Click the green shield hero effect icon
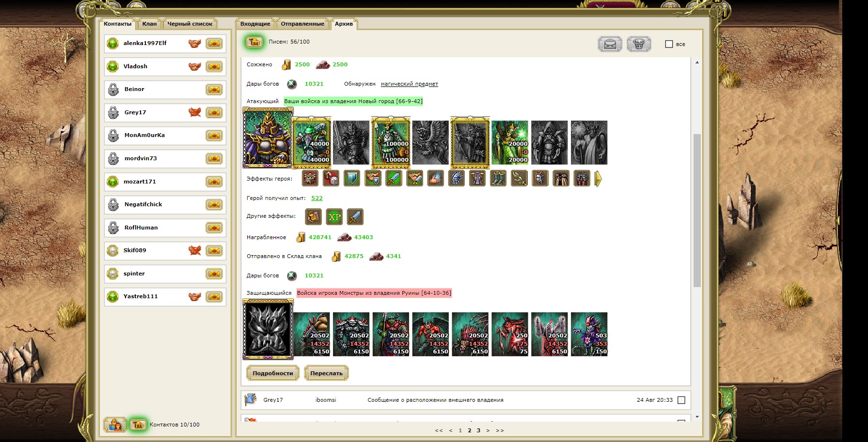 (352, 179)
